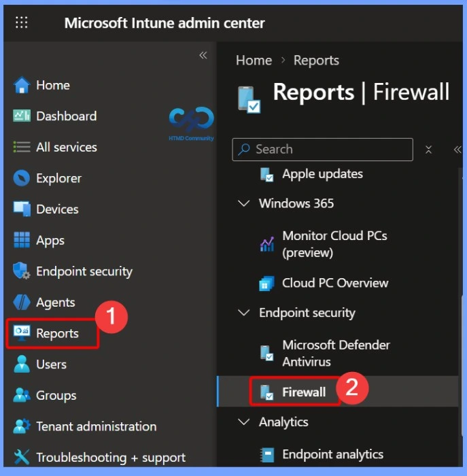This screenshot has height=476, width=467.
Task: Open Endpoint security in left navigation
Action: [x=84, y=271]
